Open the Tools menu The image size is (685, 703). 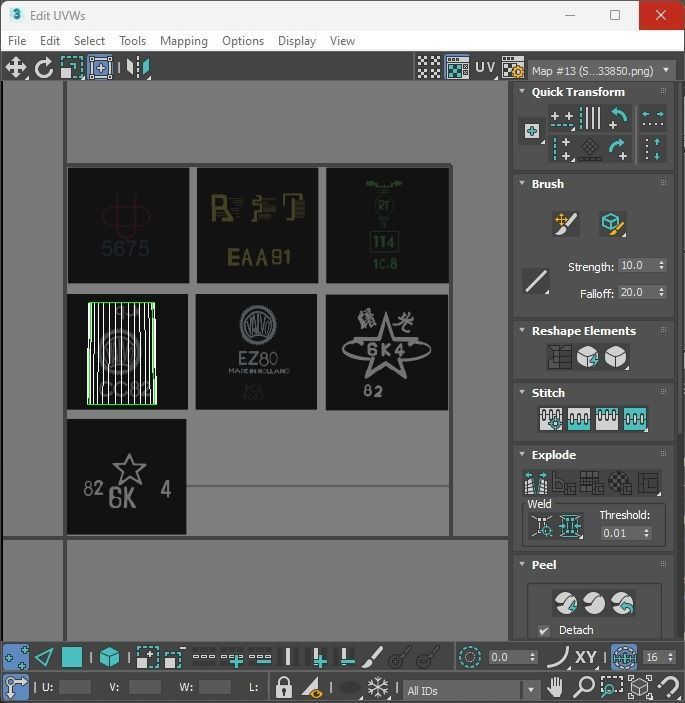click(133, 41)
